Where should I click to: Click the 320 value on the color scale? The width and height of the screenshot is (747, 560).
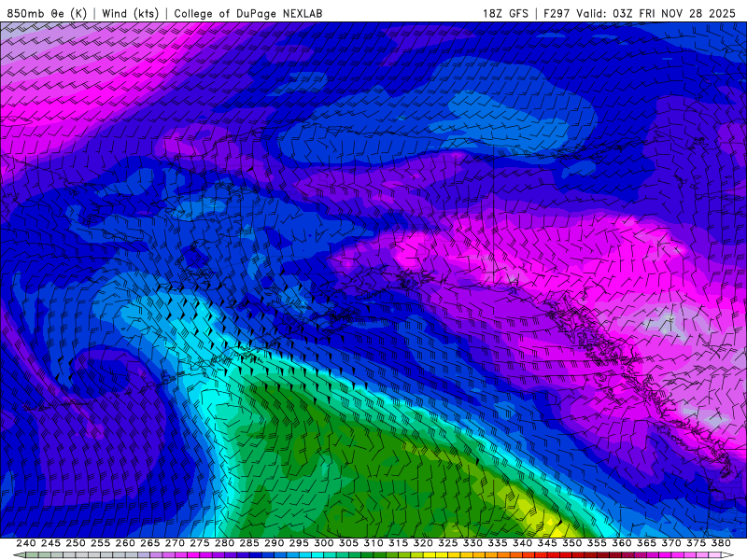point(423,543)
